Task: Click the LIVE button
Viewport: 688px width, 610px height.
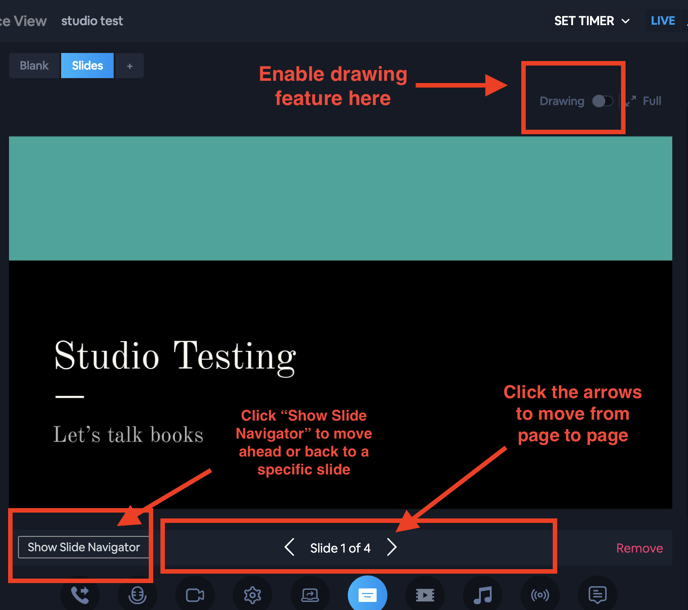Action: [663, 21]
